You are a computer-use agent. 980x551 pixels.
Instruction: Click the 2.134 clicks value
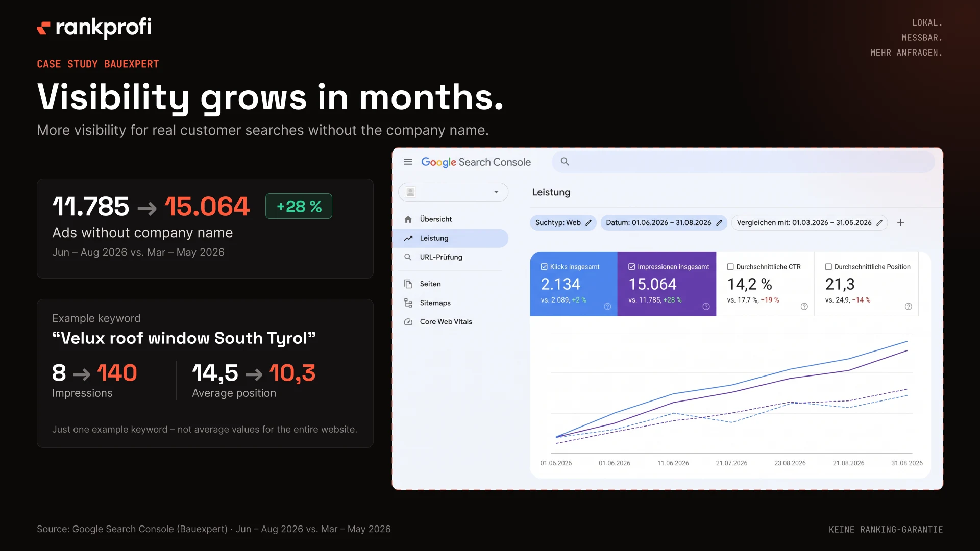pos(560,284)
